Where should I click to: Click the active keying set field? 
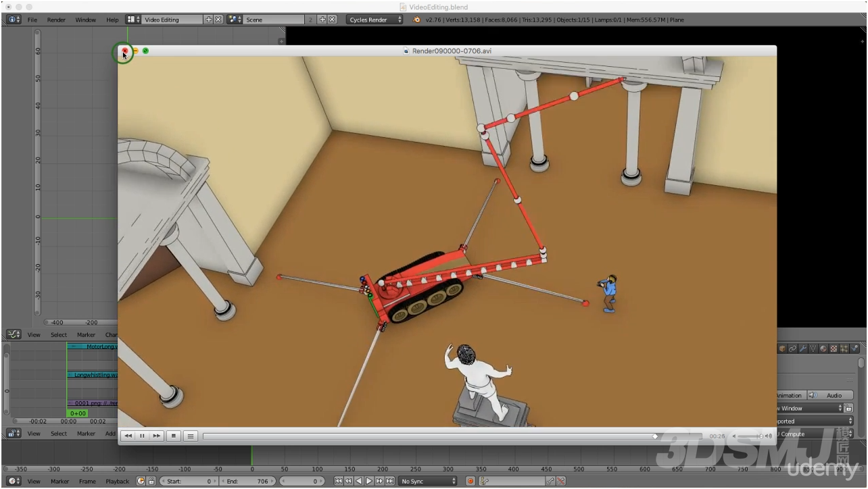point(512,481)
